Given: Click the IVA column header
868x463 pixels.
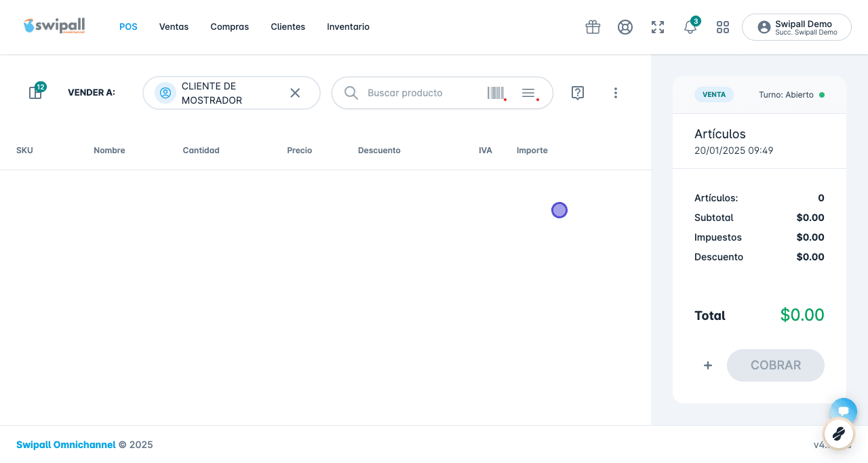Looking at the screenshot, I should click(486, 150).
